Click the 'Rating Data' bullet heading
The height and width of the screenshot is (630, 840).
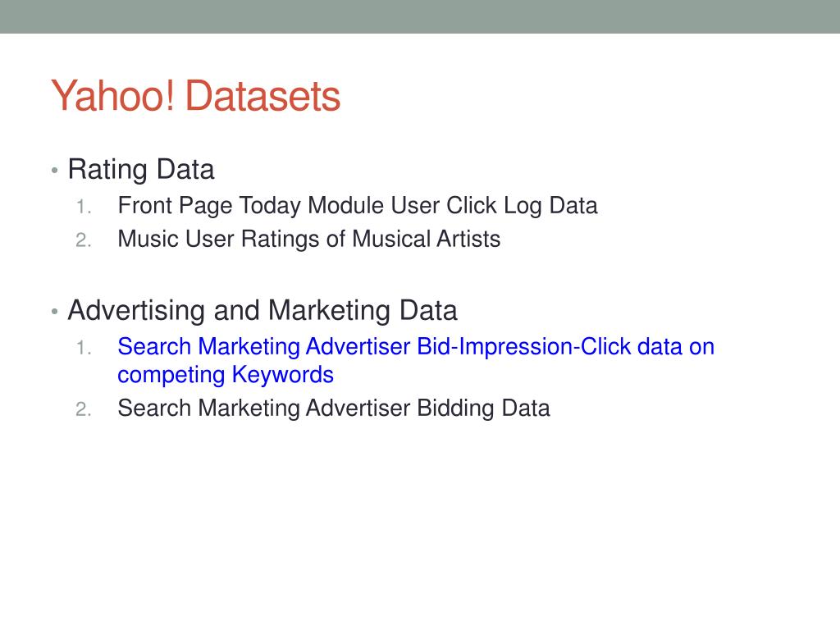[141, 170]
